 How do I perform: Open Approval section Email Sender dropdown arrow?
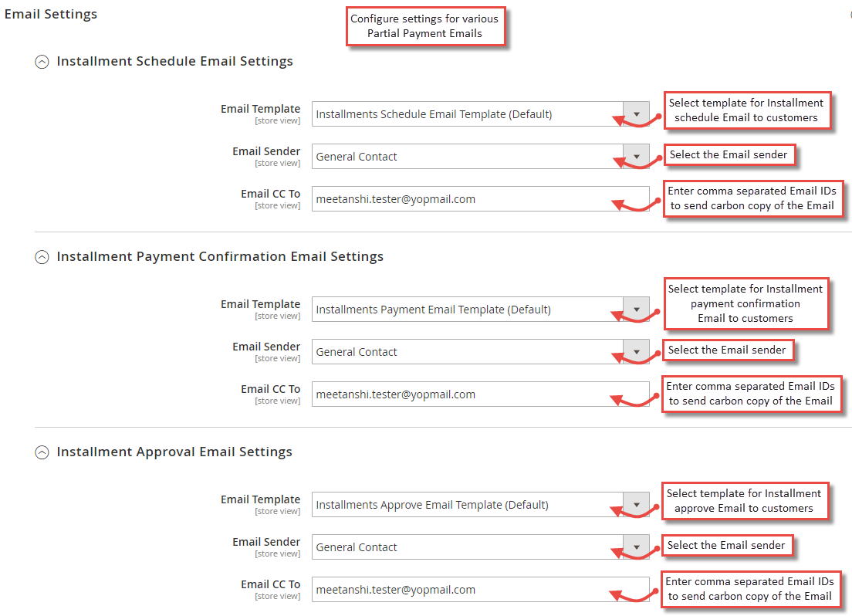point(636,547)
